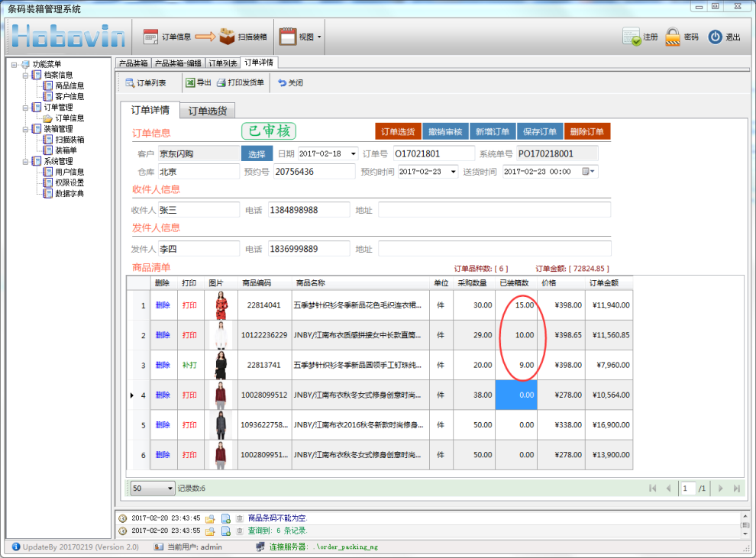Click the 订单信息 toolbar icon

pos(151,37)
